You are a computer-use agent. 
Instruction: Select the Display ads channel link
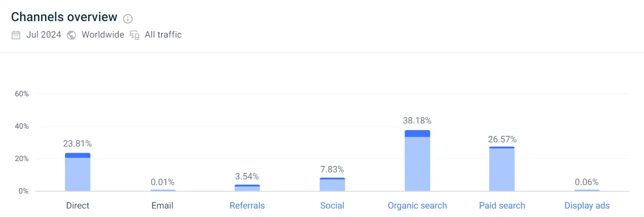coord(587,206)
